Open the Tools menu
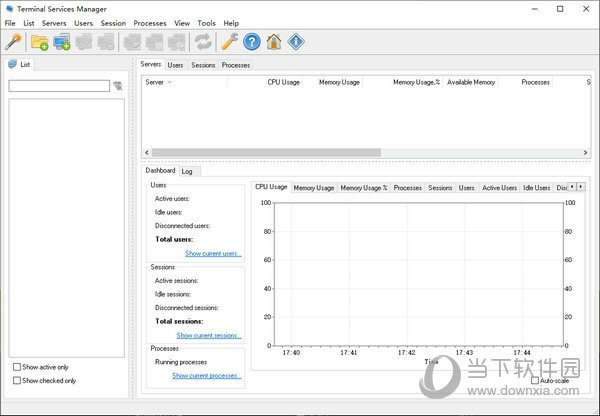 (207, 23)
